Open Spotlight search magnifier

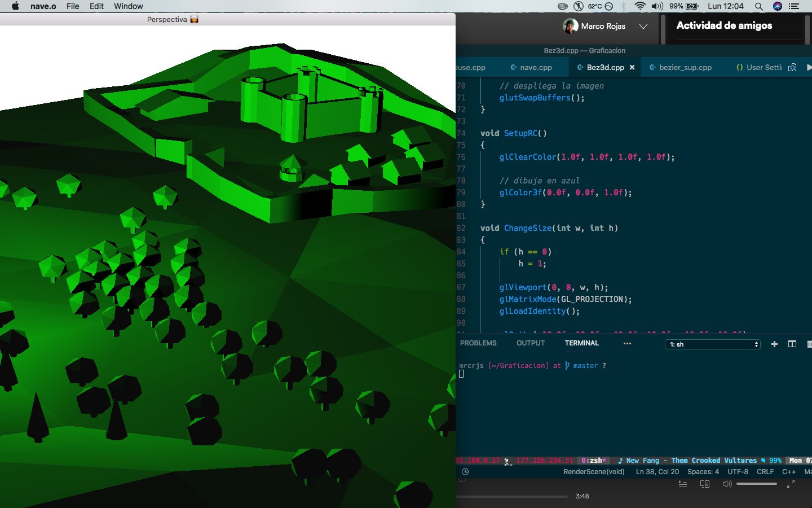[x=759, y=6]
